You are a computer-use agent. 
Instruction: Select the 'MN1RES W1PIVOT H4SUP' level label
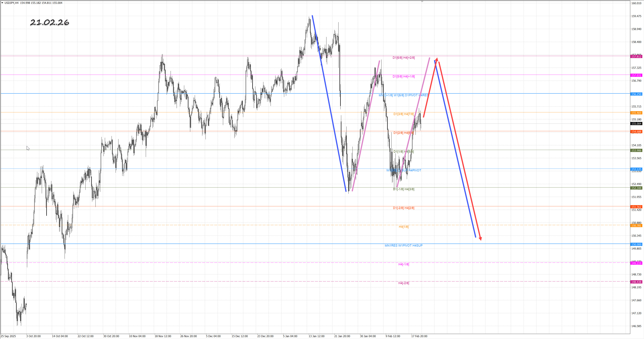[403, 246]
